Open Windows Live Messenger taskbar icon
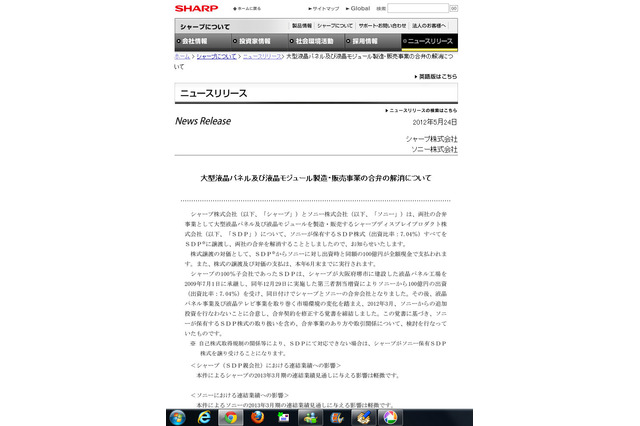Viewport: 640px width, 426px height. click(310, 417)
